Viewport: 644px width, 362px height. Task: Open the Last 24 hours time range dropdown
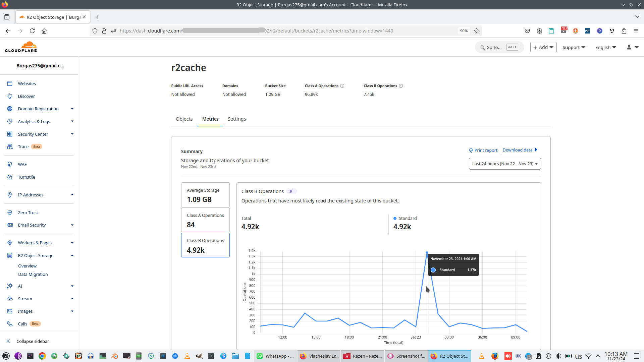coord(504,164)
